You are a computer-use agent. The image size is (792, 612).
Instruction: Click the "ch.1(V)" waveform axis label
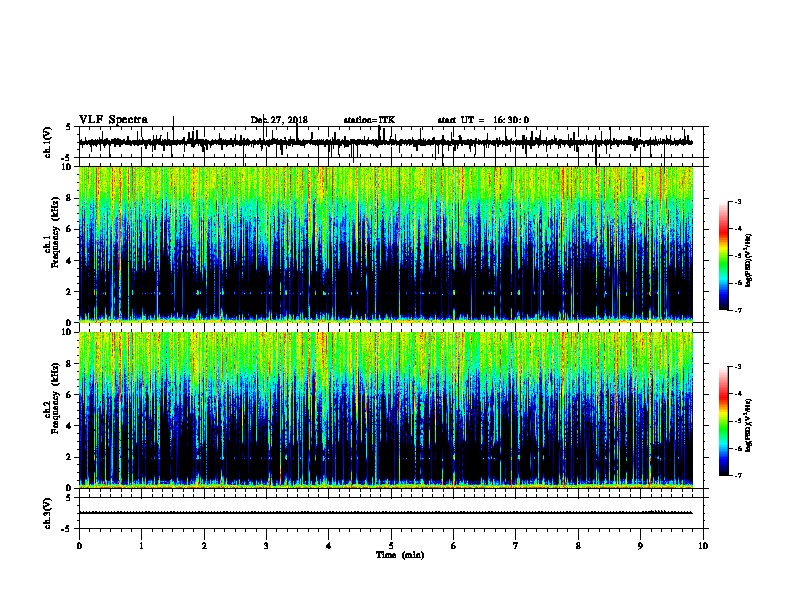click(47, 142)
